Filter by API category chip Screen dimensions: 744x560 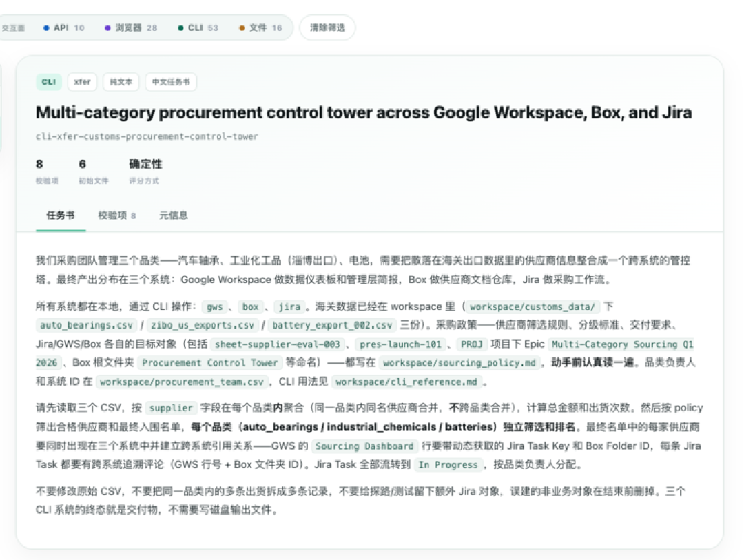63,28
